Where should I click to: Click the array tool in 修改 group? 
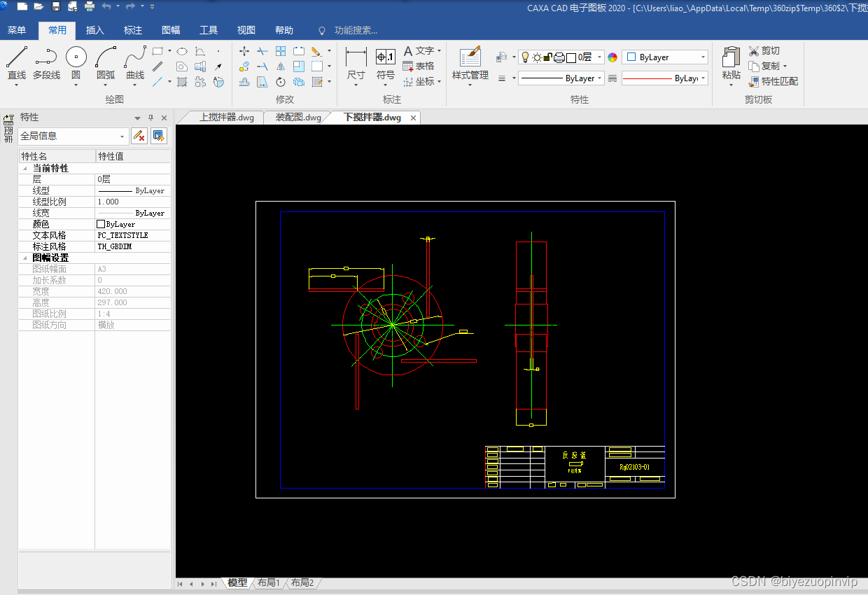pos(281,51)
